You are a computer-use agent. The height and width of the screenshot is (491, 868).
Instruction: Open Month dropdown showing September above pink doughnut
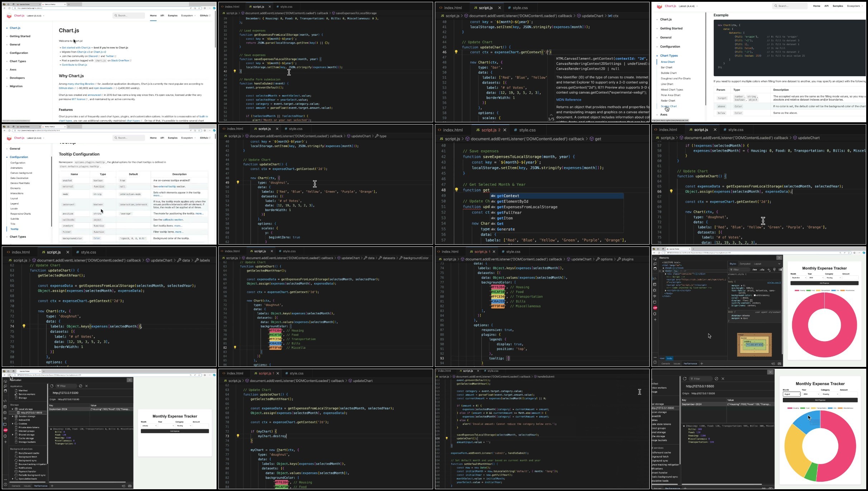(x=799, y=278)
